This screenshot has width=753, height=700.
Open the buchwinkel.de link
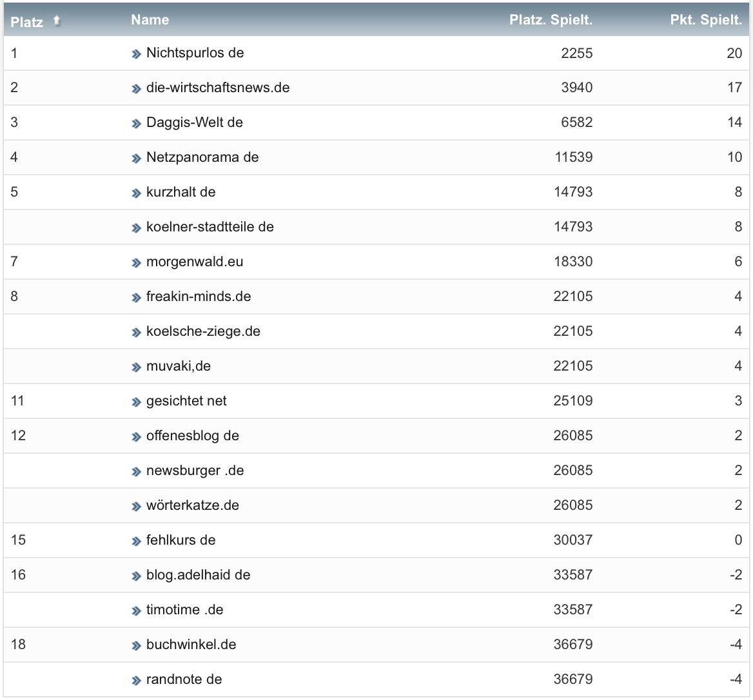[191, 645]
